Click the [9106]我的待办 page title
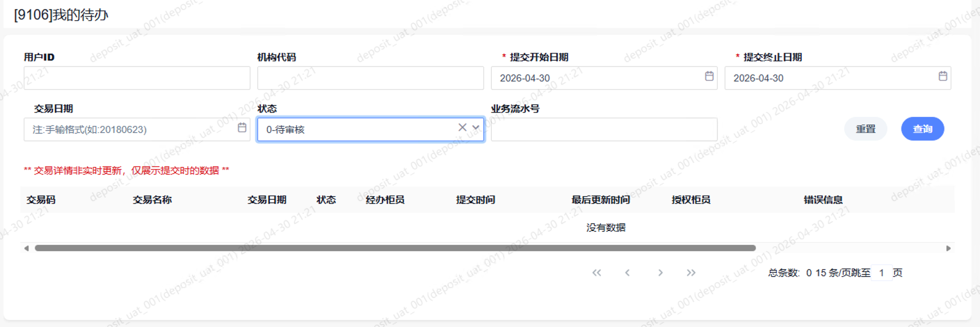This screenshot has width=980, height=327. coord(61,14)
